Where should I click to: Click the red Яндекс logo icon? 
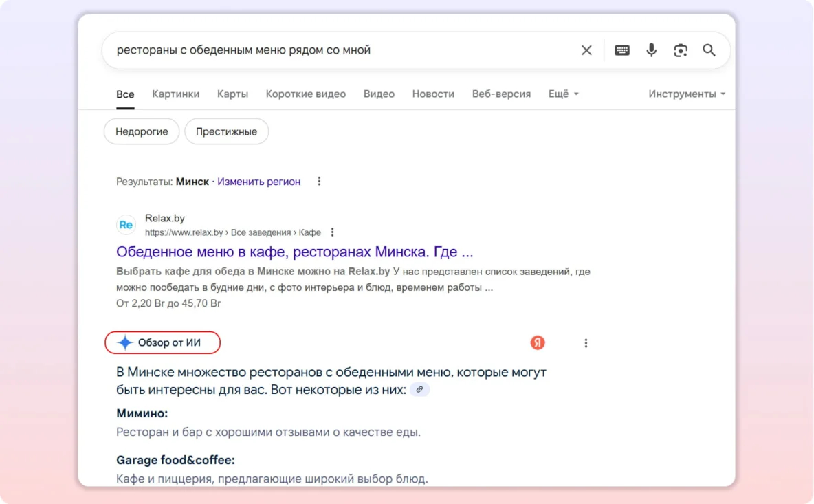point(538,342)
